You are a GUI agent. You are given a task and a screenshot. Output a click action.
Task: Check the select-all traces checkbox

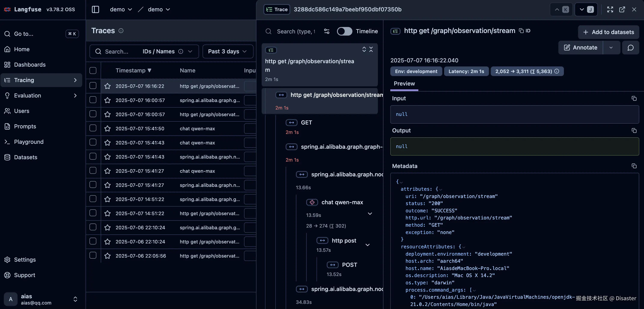tap(93, 70)
